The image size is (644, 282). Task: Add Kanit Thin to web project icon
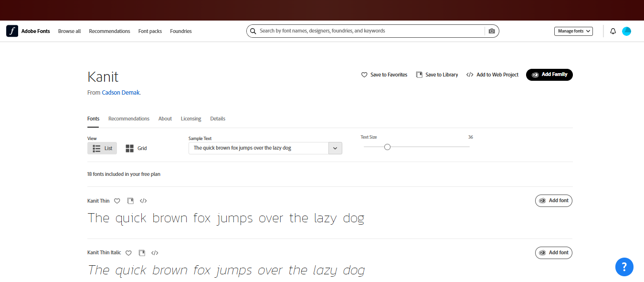143,201
